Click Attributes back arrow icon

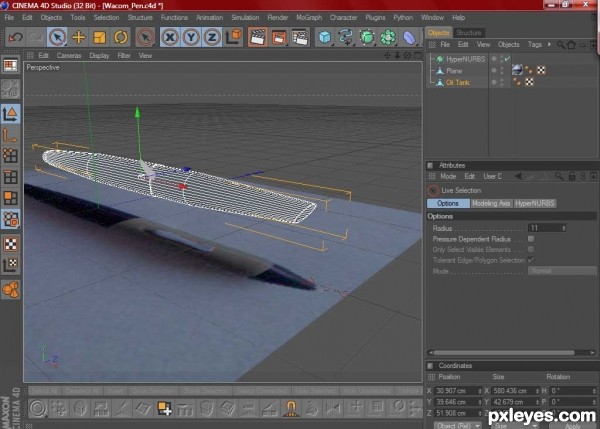click(x=518, y=176)
